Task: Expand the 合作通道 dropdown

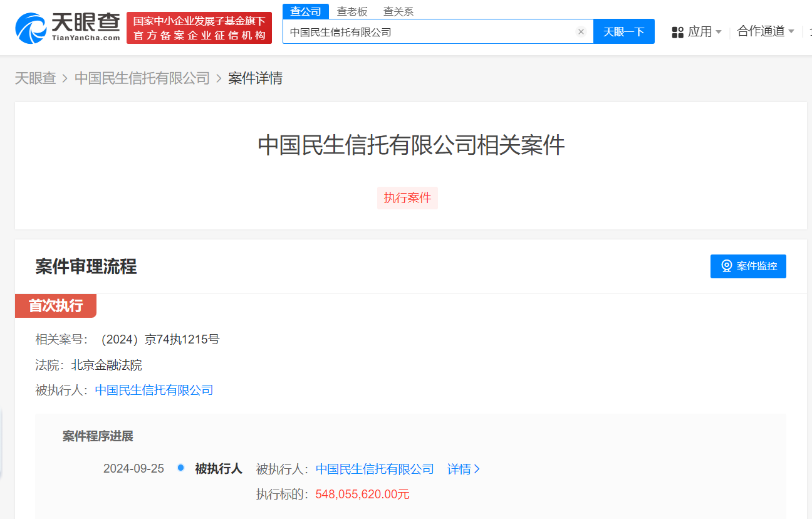Action: click(x=766, y=31)
